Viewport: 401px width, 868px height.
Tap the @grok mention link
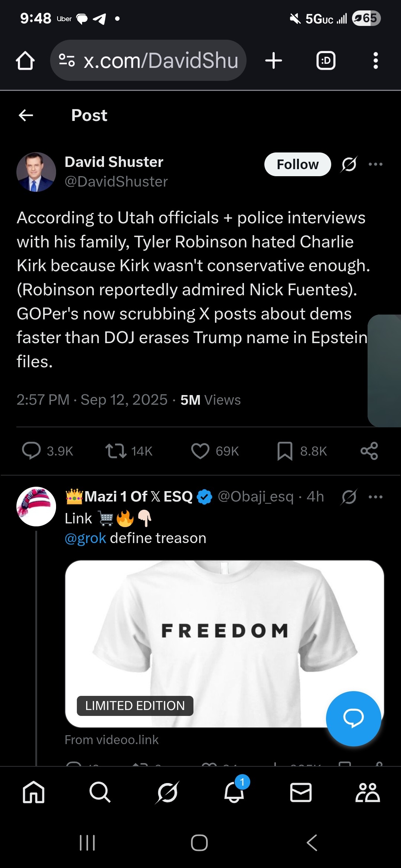(x=85, y=538)
